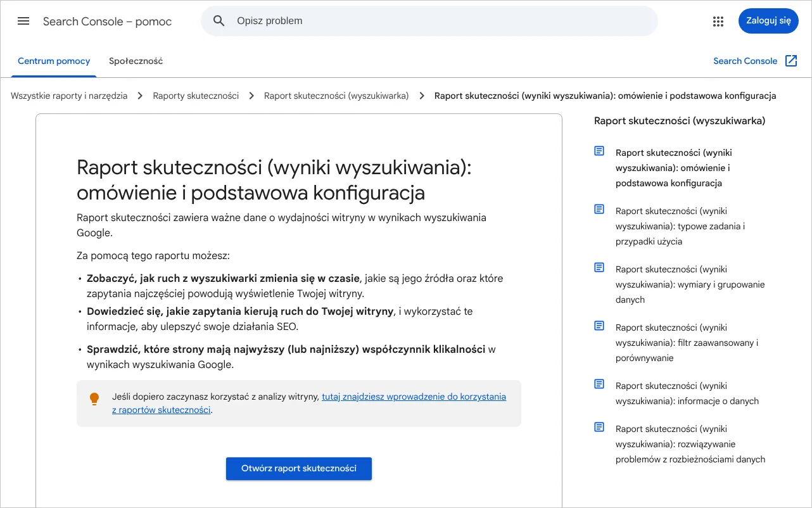812x508 pixels.
Task: Click article icon beside 'wymiary i grupowanie danych'
Action: pyautogui.click(x=599, y=267)
